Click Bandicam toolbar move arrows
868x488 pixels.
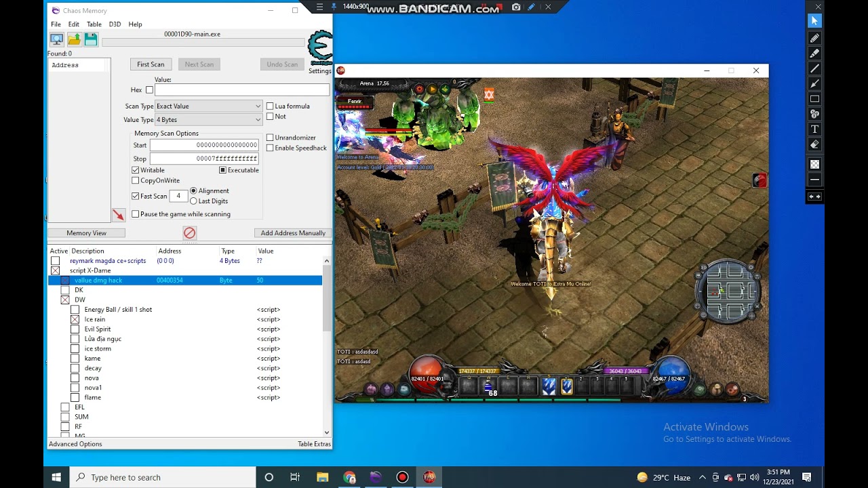(x=814, y=197)
